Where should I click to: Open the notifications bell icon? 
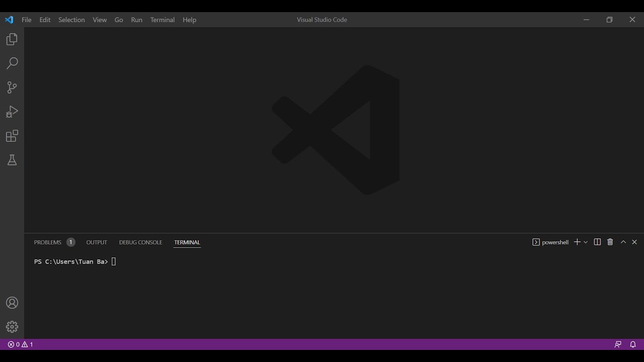pyautogui.click(x=633, y=344)
